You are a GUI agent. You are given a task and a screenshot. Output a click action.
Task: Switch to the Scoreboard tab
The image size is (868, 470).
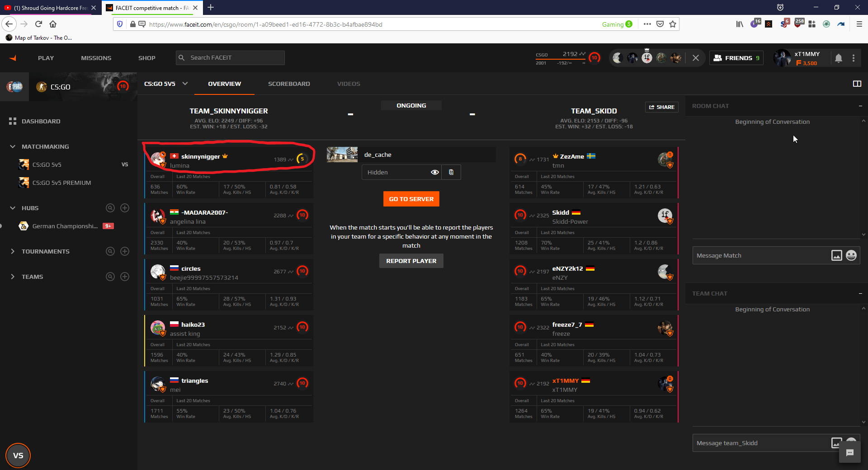click(289, 84)
